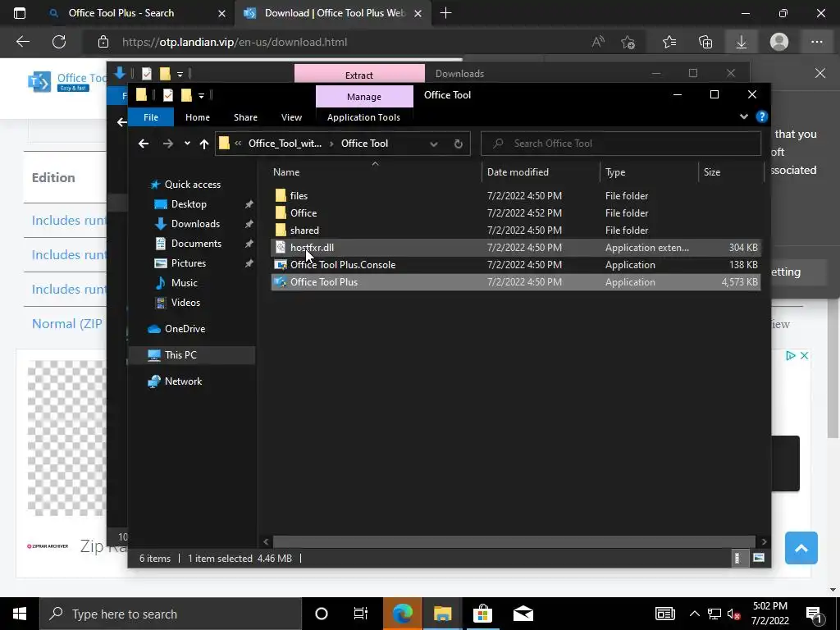This screenshot has height=630, width=840.
Task: Click the Manage contextual tab
Action: pyautogui.click(x=364, y=97)
